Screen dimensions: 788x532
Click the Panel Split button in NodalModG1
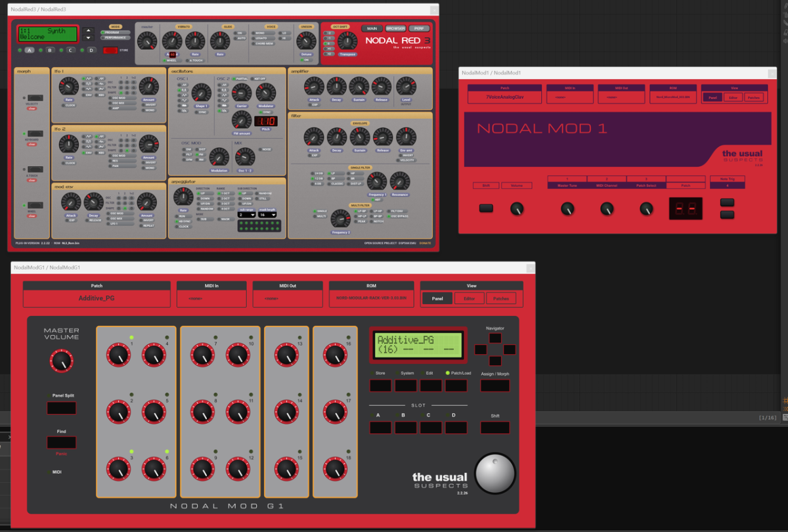(61, 408)
